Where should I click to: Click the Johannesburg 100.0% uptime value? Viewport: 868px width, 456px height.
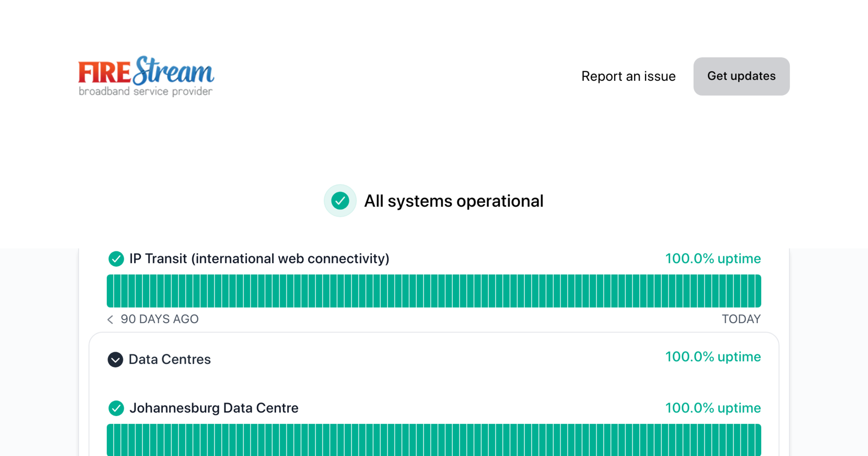click(x=713, y=408)
